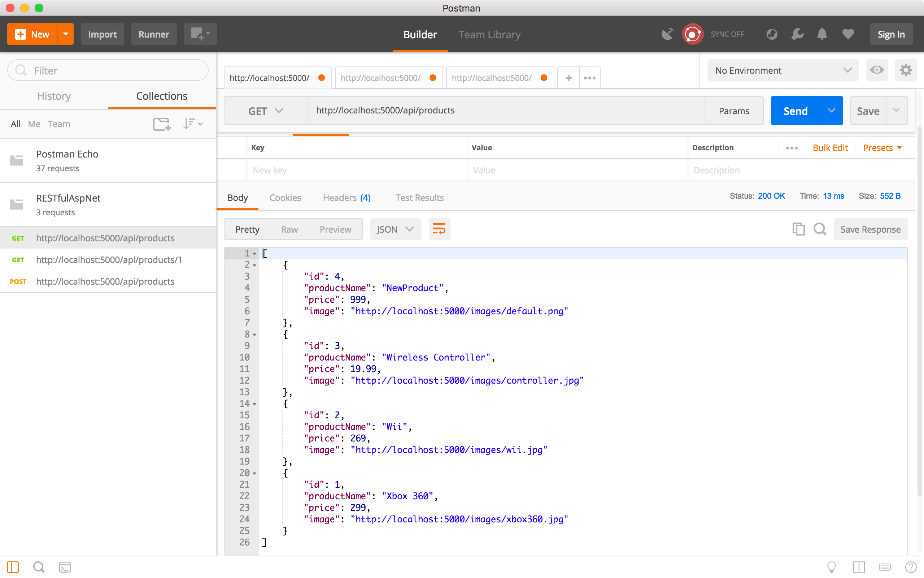Screen dimensions: 924x578
Task: Open the Headers (4) response tab
Action: [347, 198]
